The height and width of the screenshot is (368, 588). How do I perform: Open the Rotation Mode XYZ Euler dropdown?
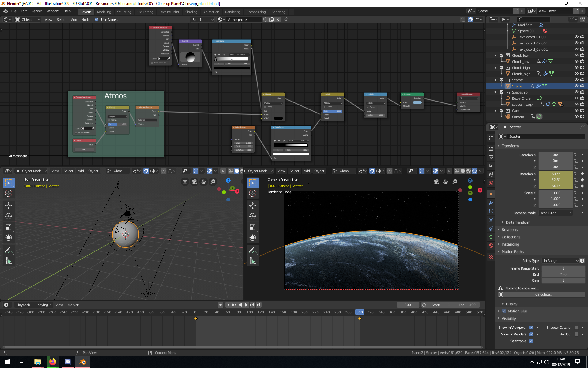pos(556,213)
